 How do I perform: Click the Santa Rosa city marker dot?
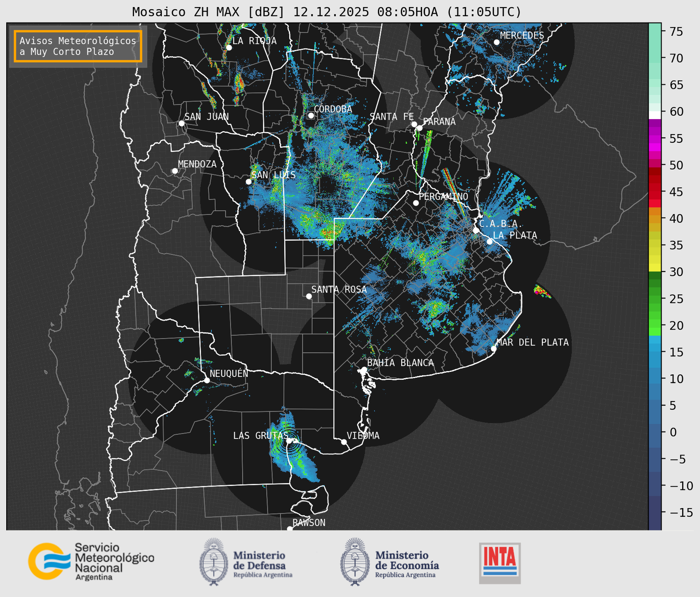click(309, 296)
